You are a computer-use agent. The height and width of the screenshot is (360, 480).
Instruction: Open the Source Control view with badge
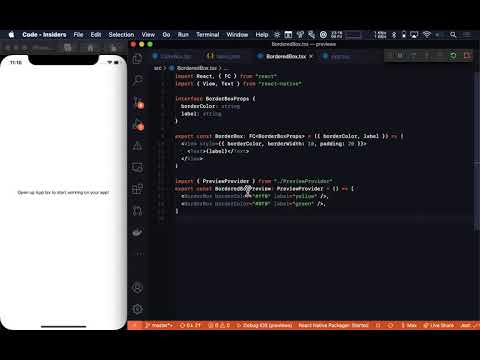click(138, 102)
